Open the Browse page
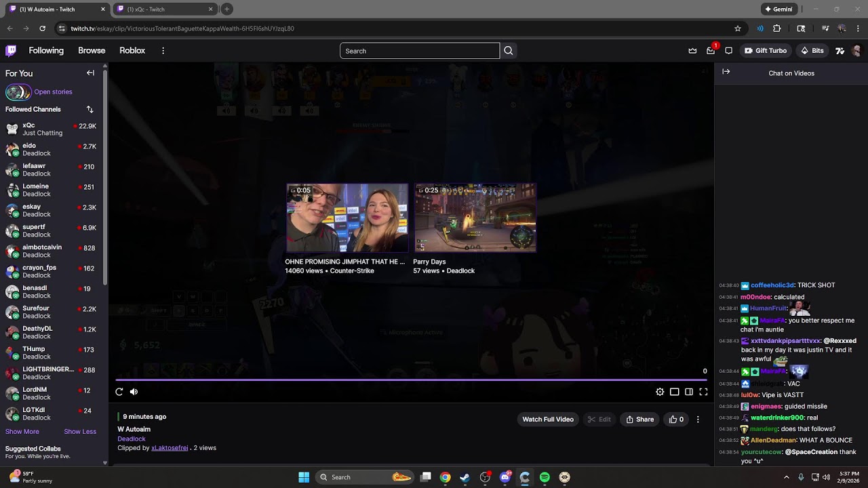Image resolution: width=868 pixels, height=488 pixels. coord(92,51)
